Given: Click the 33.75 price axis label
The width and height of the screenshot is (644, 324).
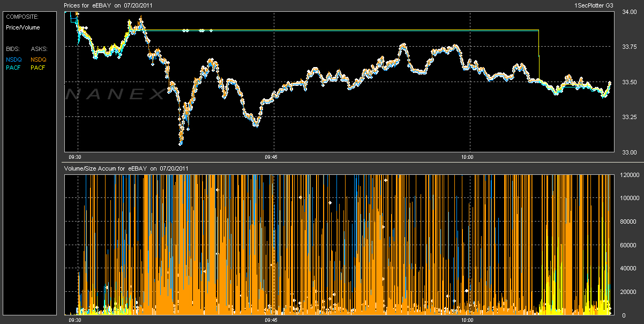Looking at the screenshot, I should coord(628,47).
